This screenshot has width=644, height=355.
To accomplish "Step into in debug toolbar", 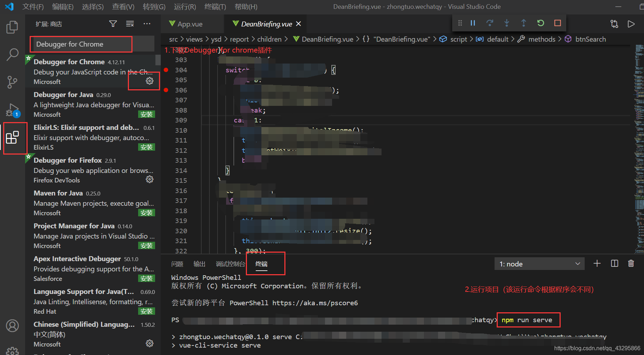I will tap(507, 23).
